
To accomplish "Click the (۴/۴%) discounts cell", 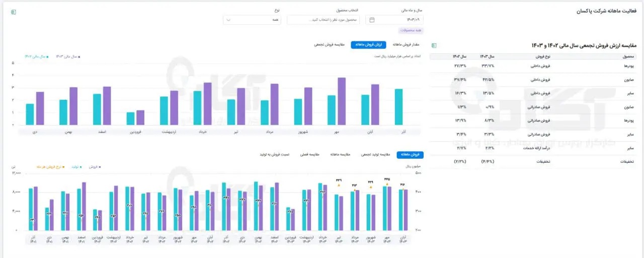I will coord(488,161).
